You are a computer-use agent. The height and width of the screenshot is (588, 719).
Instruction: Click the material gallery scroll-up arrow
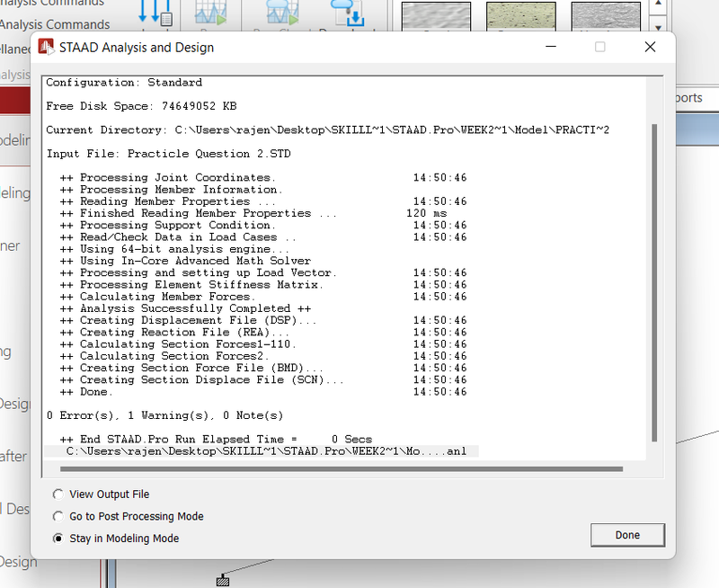658,4
